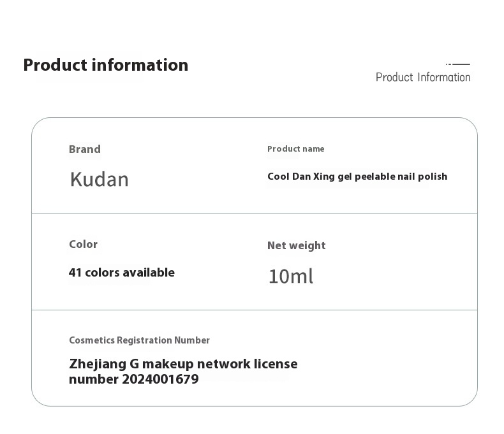Click the word "peelable" in the product name
The width and height of the screenshot is (504, 434).
[374, 177]
